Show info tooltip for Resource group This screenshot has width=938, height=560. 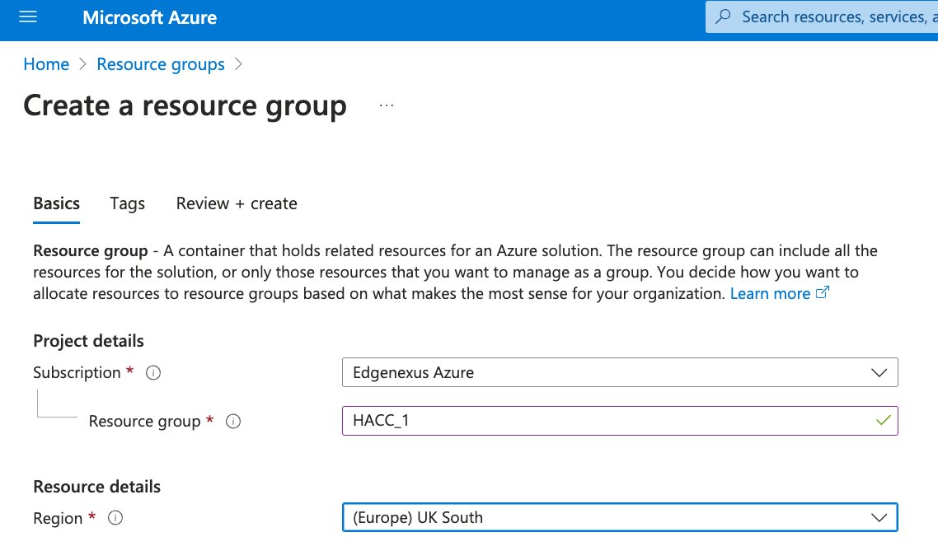[233, 422]
